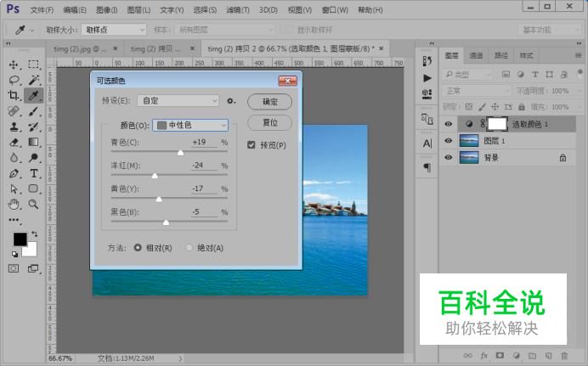Click the preset gear options icon
Viewport: 588px width, 366px height.
coord(231,101)
